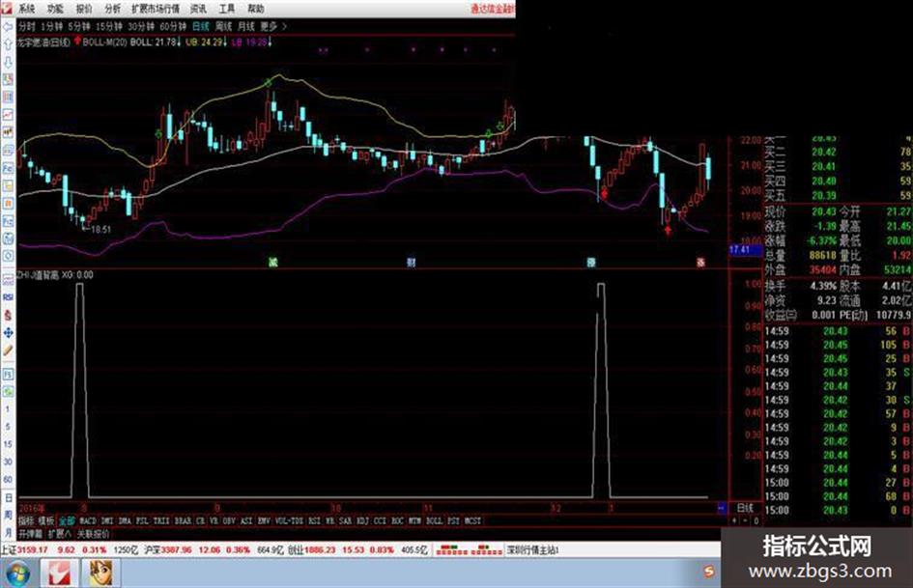Screen dimensions: 913x588
Task: Open the 资讯 menu
Action: [x=199, y=9]
